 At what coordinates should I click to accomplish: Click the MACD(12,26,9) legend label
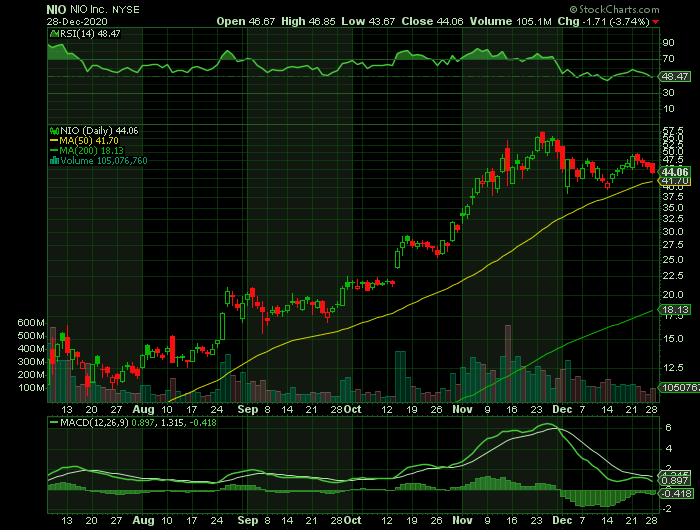pos(94,422)
